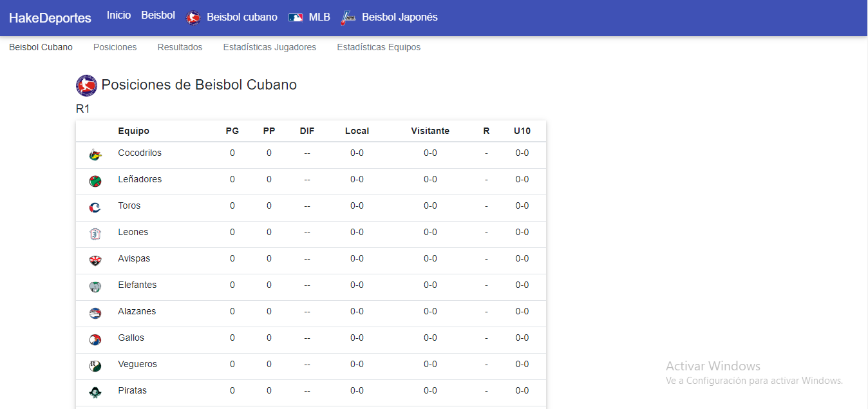Click the Gallos team logo icon
This screenshot has width=868, height=409.
click(95, 339)
